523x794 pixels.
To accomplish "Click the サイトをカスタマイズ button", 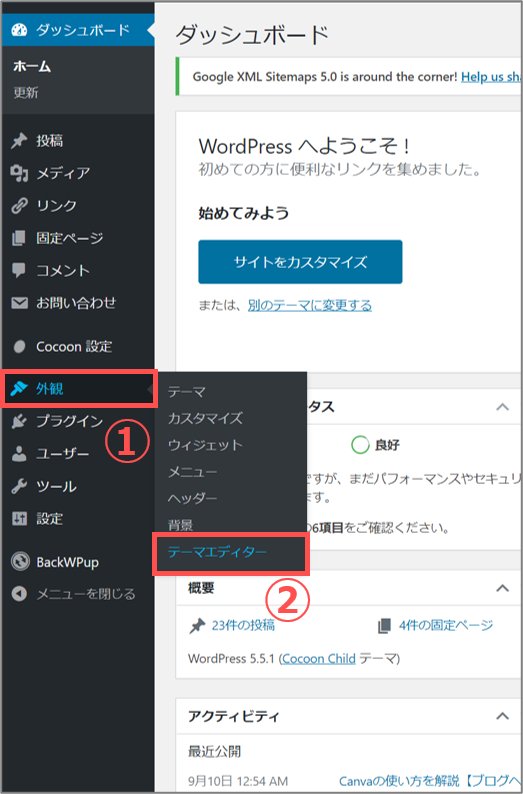I will tap(300, 262).
